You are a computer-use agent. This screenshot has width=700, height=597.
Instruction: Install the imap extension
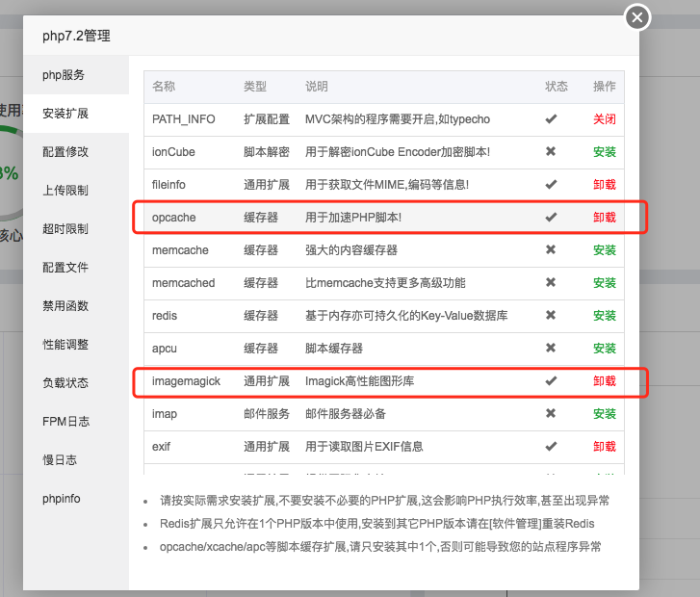[x=605, y=414]
